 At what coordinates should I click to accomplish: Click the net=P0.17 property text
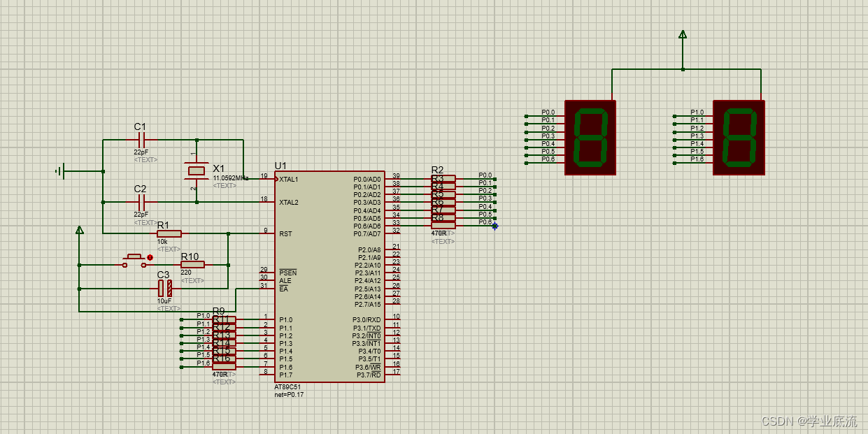289,394
